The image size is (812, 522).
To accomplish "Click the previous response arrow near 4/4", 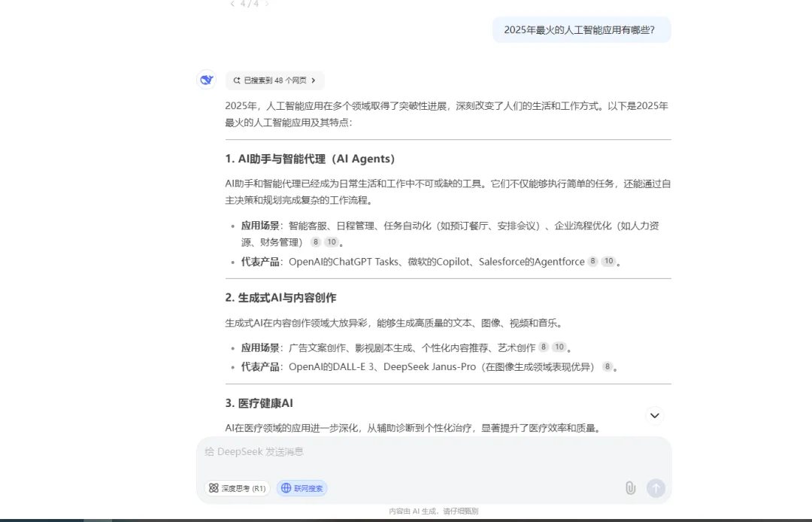I will 232,4.
